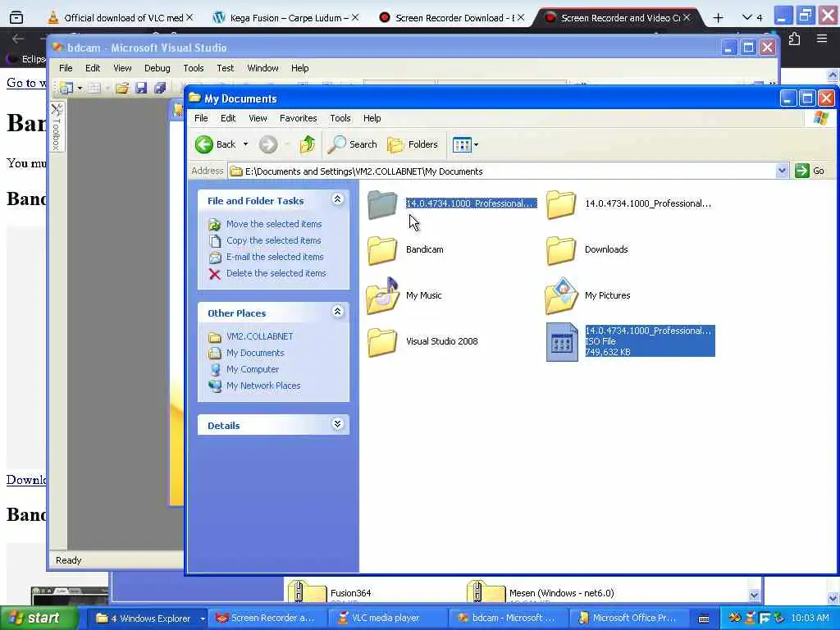Image resolution: width=840 pixels, height=630 pixels.
Task: Open My Network Places link
Action: click(x=263, y=386)
